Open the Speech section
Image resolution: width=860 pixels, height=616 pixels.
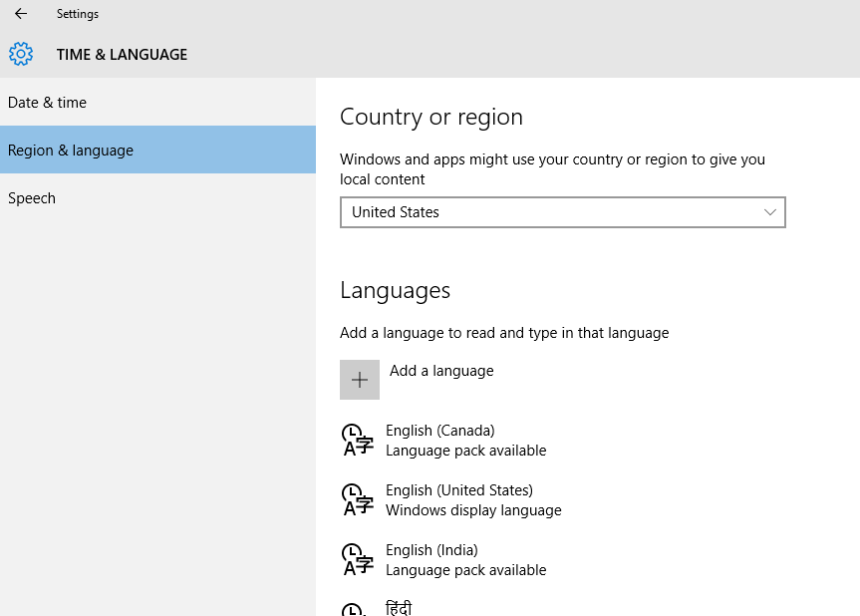[x=158, y=197]
